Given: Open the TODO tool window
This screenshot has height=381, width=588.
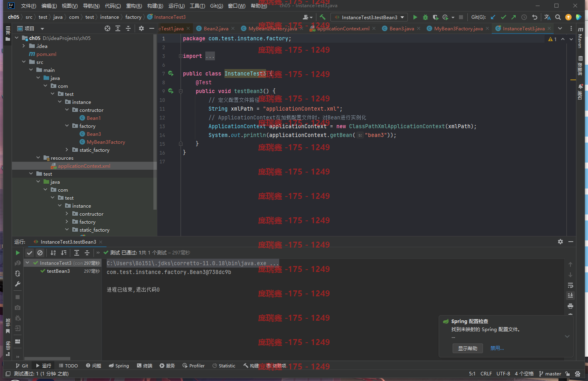Looking at the screenshot, I should point(68,365).
